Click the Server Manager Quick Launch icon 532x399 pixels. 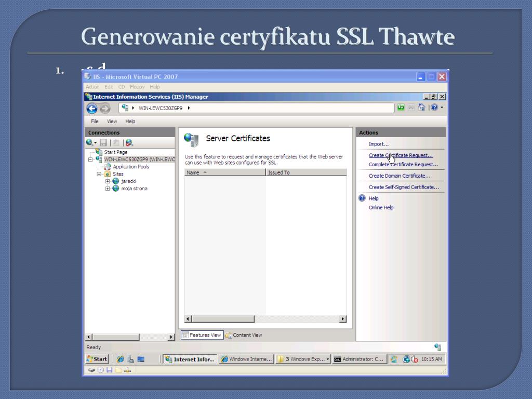pyautogui.click(x=130, y=359)
